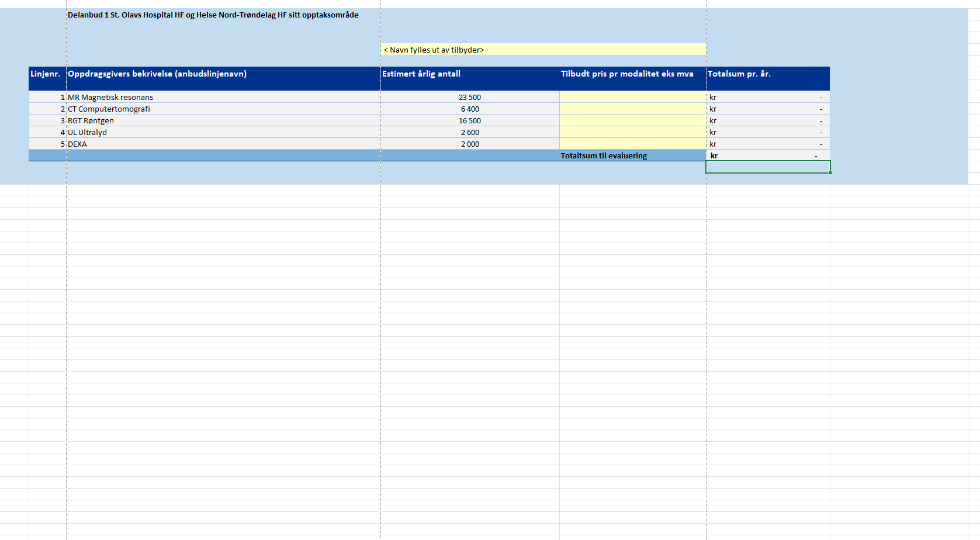Select the price cell for MR Magnetisk resonans

(x=632, y=97)
